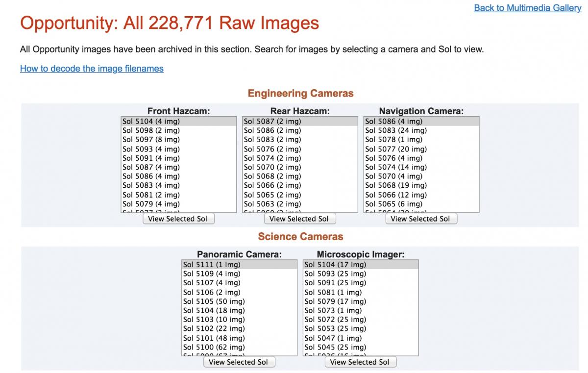Select Sol 5083 (24 img) in Navigation Camera list
Screen dimensions: 588x373
(421, 131)
